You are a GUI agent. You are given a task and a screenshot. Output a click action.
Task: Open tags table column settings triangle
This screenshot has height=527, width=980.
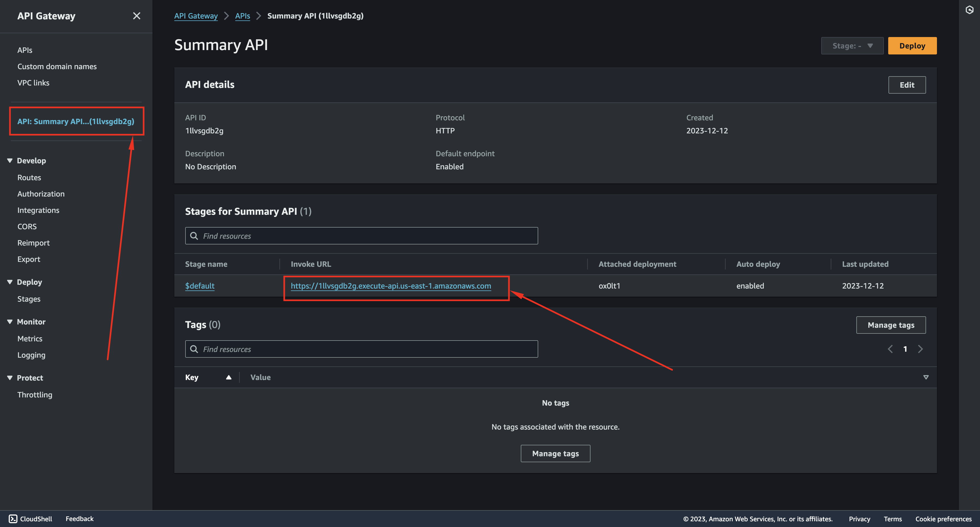pyautogui.click(x=926, y=377)
